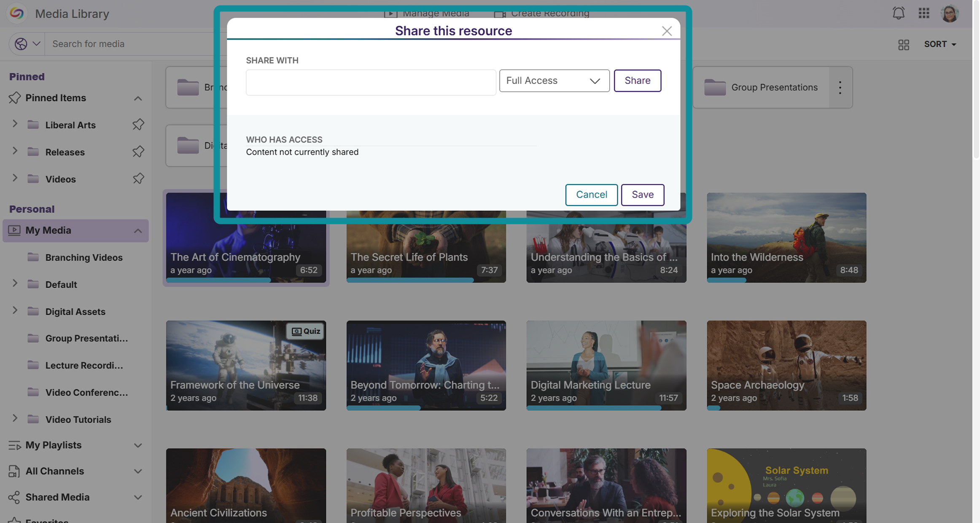This screenshot has width=980, height=523.
Task: Open Shared Media in sidebar
Action: (x=57, y=497)
